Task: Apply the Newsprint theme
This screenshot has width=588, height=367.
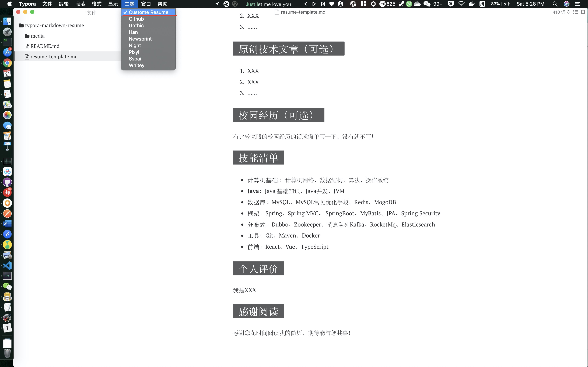Action: (140, 39)
